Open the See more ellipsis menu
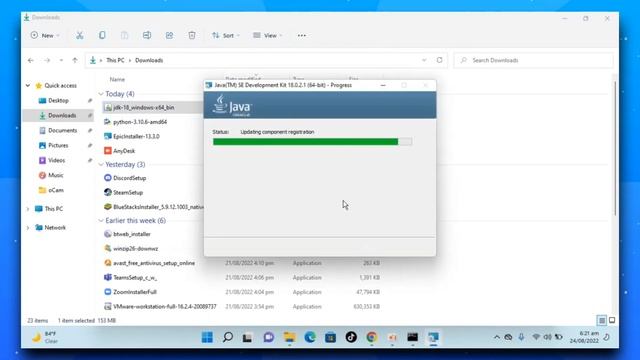640x360 pixels. point(302,36)
